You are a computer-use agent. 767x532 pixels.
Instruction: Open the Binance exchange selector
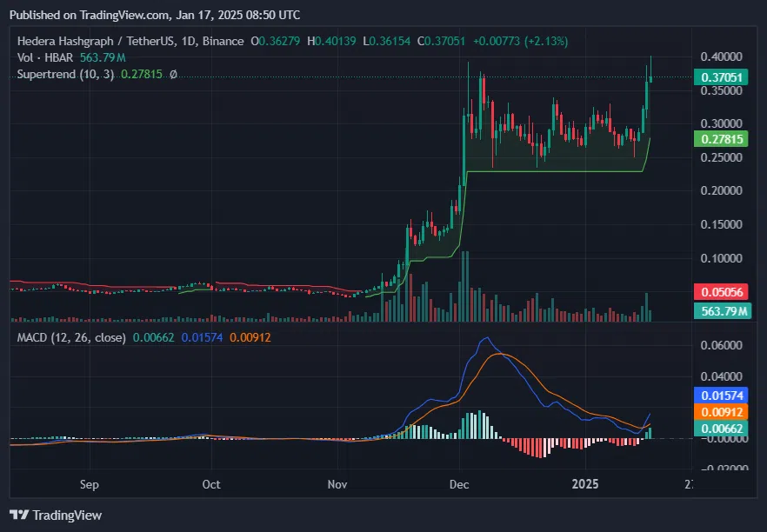223,40
